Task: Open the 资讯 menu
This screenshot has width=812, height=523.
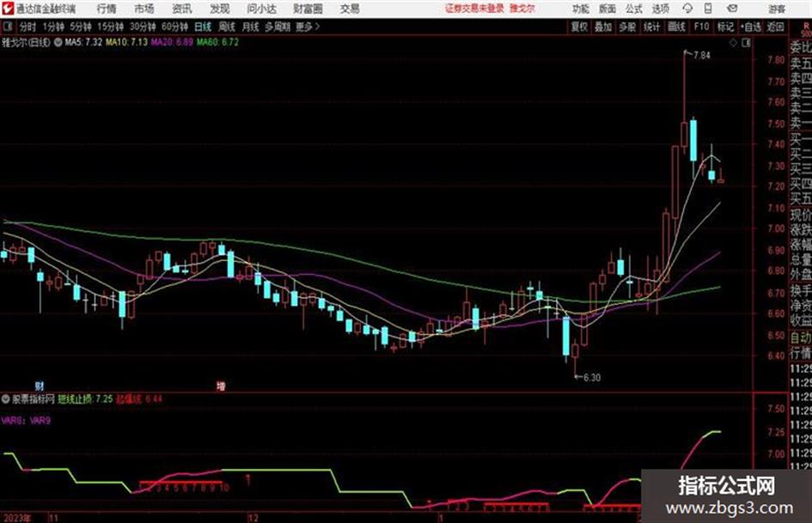Action: point(182,9)
